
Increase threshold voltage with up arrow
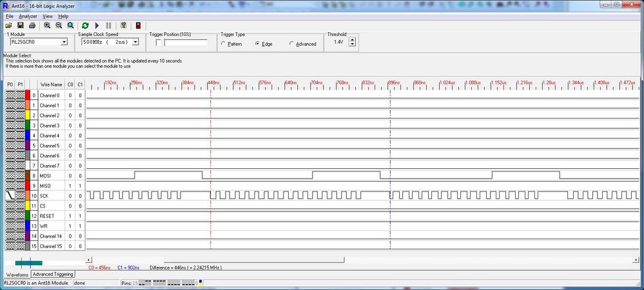[352, 40]
